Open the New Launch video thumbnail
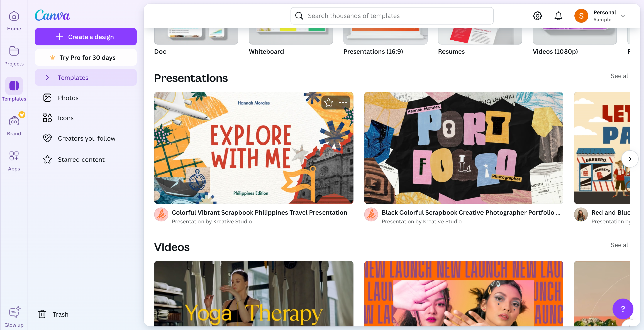 tap(464, 294)
